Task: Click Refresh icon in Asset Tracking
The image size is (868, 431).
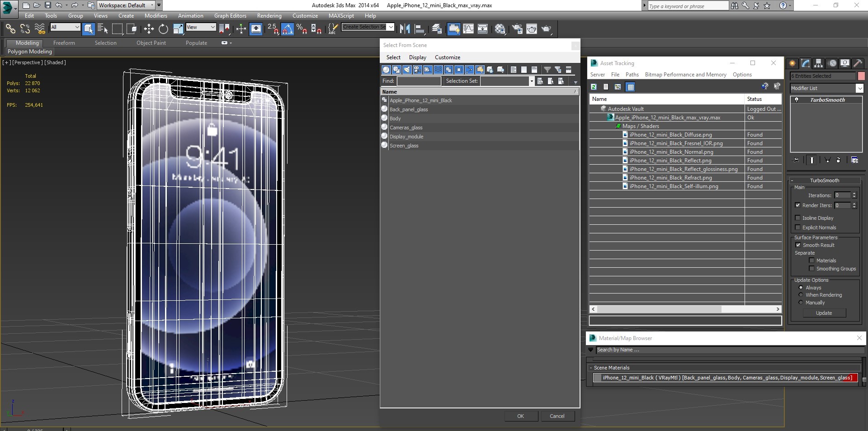Action: 594,87
